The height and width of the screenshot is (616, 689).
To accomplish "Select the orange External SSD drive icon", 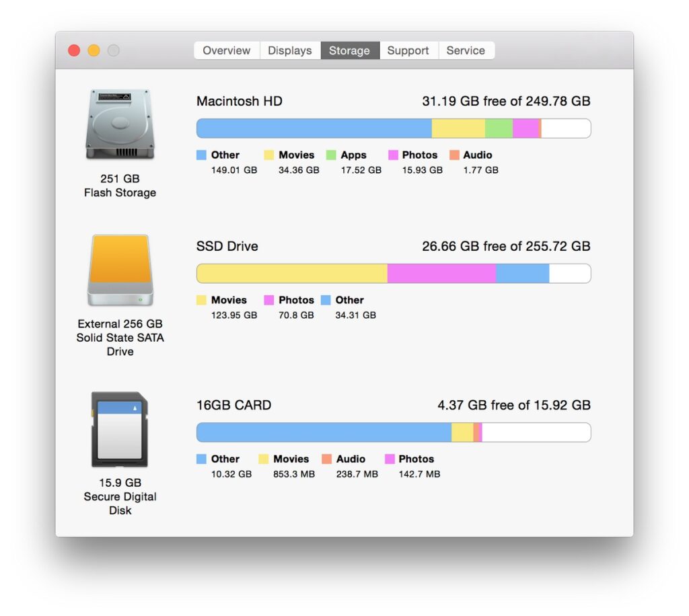I will (x=119, y=270).
